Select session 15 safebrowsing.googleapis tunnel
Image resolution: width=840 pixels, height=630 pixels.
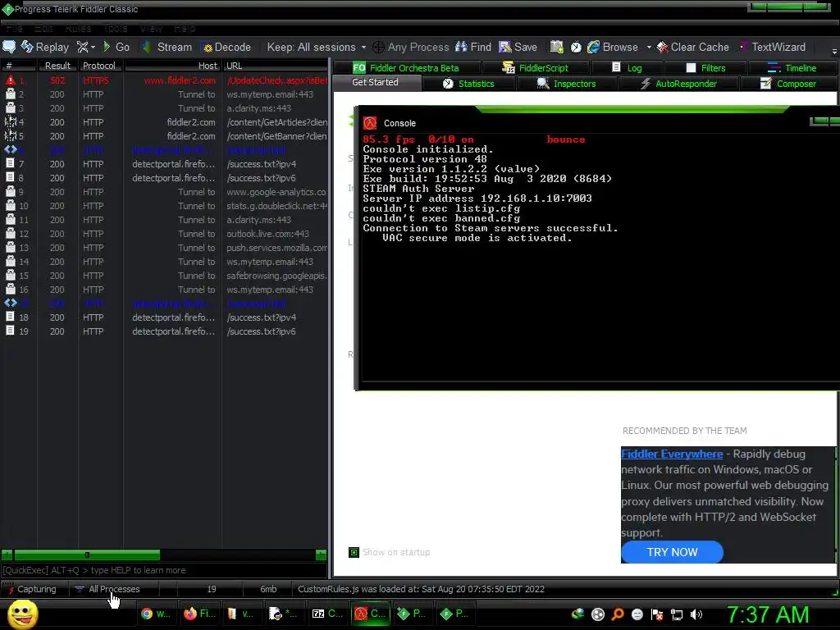[164, 276]
